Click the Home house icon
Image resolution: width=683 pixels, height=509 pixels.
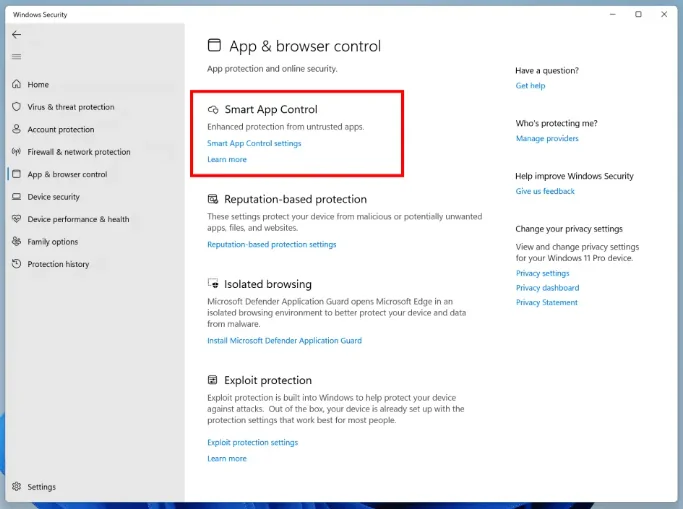[17, 84]
